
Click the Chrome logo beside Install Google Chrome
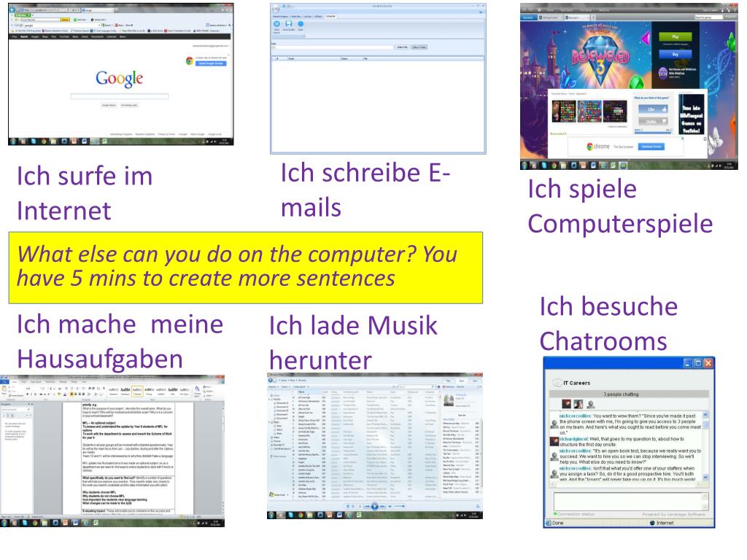tap(189, 61)
